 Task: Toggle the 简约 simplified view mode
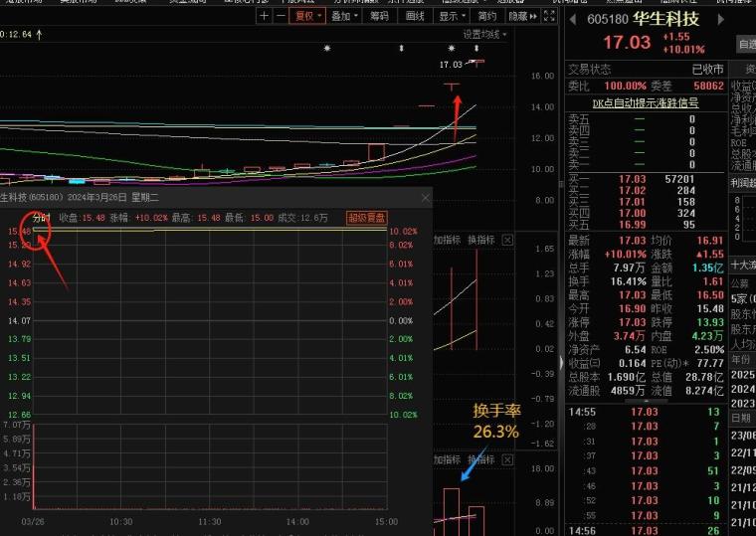[x=486, y=16]
